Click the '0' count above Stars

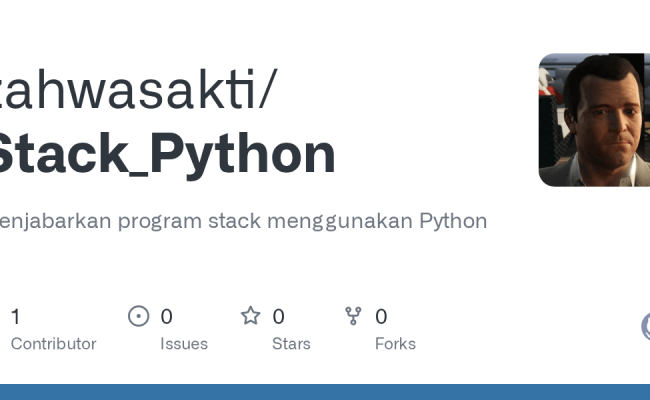point(279,317)
